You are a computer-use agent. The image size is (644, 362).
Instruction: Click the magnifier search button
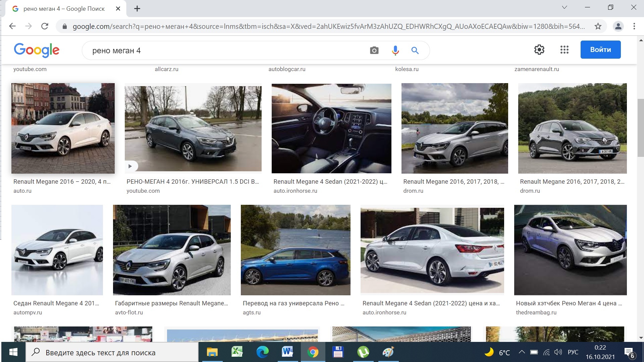(415, 51)
